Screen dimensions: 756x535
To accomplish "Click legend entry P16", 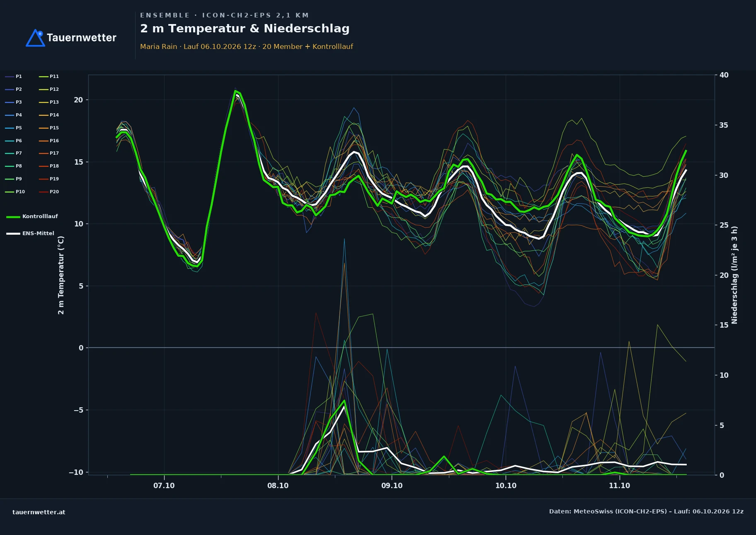I will pos(49,141).
